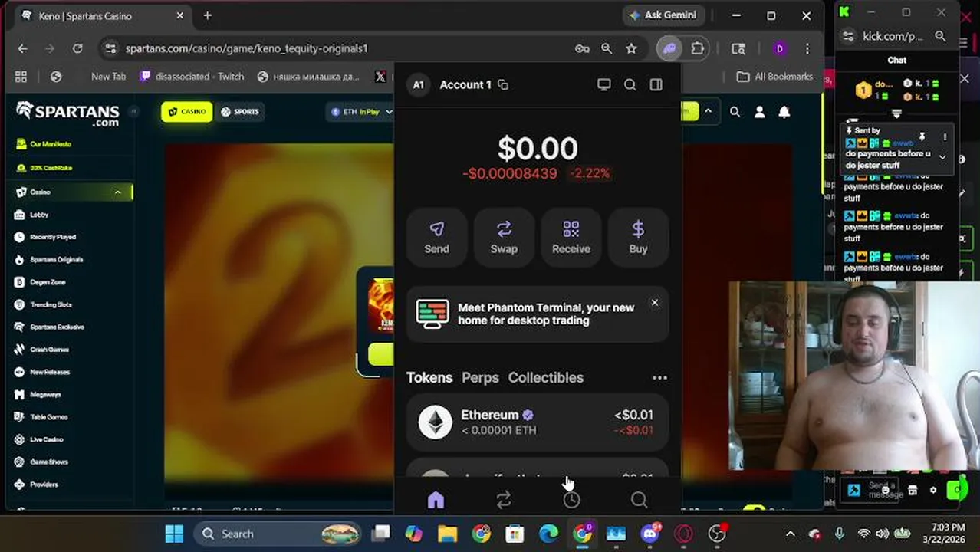Open Ask Gemini in Chrome
Screen dimensions: 980x552
coord(663,15)
